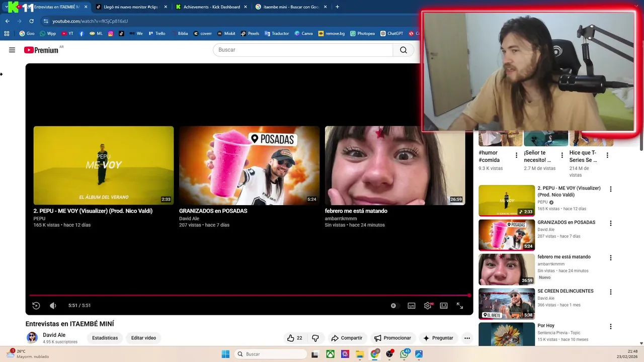Open the ChatGPT bookmark
644x362 pixels.
click(x=391, y=34)
